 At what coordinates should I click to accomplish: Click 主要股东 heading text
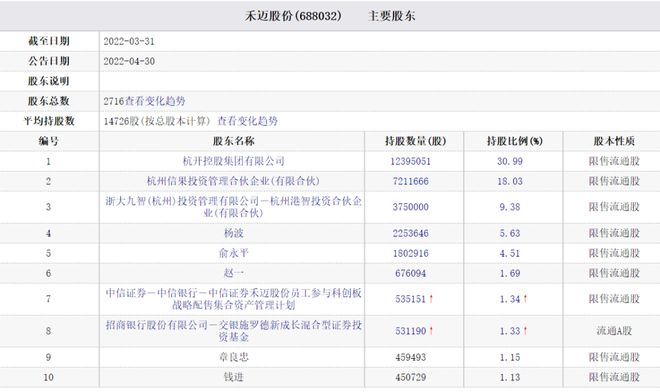click(x=391, y=16)
